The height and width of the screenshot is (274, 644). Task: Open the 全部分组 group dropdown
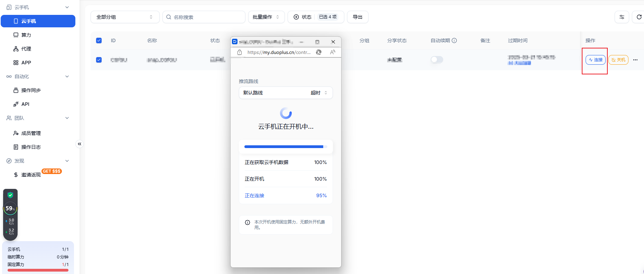coord(125,17)
